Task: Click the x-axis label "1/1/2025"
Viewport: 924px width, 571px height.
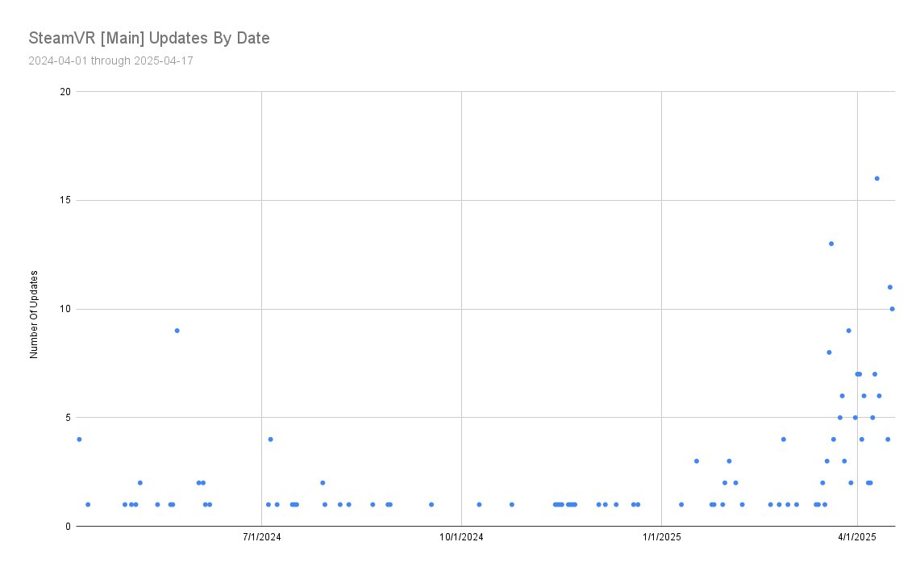Action: point(661,538)
